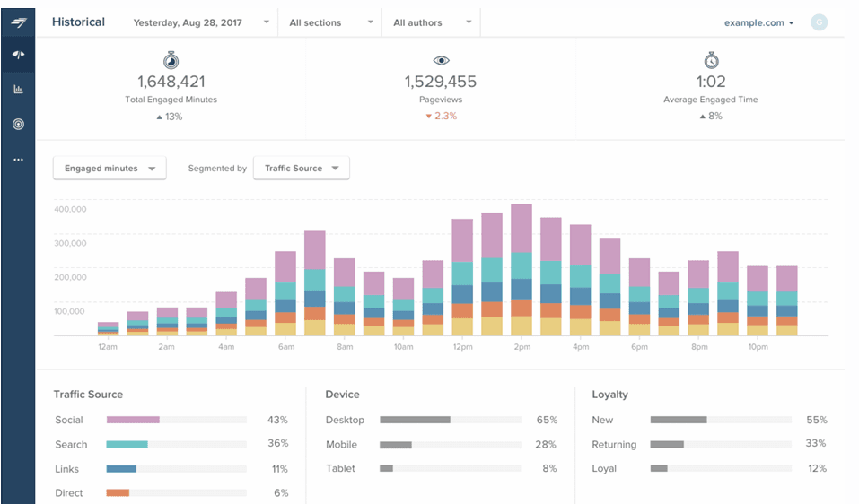Click the Pageviews eye icon

(440, 60)
